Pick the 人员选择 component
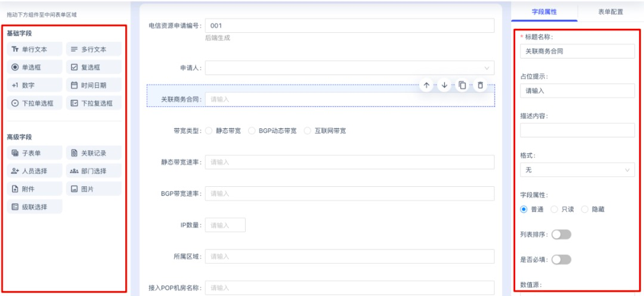Viewport: 644px width, 296px height. [x=35, y=171]
